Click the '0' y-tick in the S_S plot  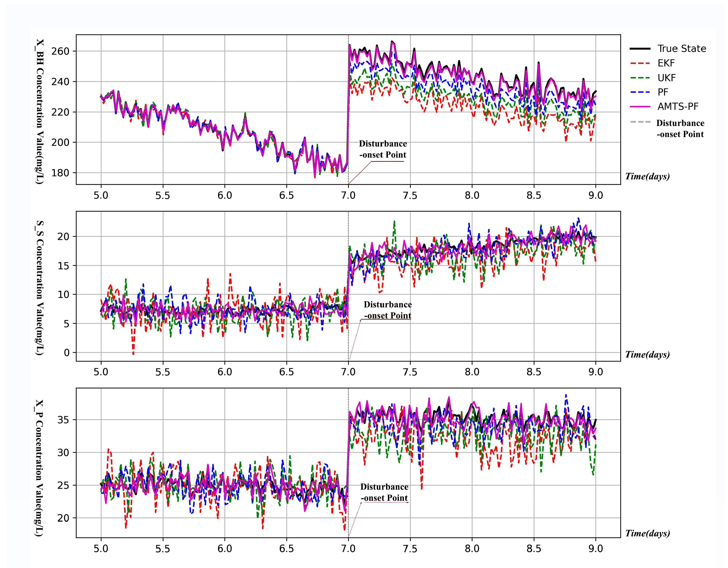pos(67,353)
